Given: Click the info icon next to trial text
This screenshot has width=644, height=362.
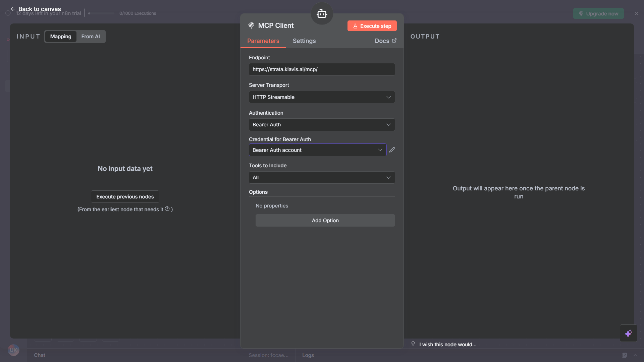Looking at the screenshot, I should click(x=7, y=13).
